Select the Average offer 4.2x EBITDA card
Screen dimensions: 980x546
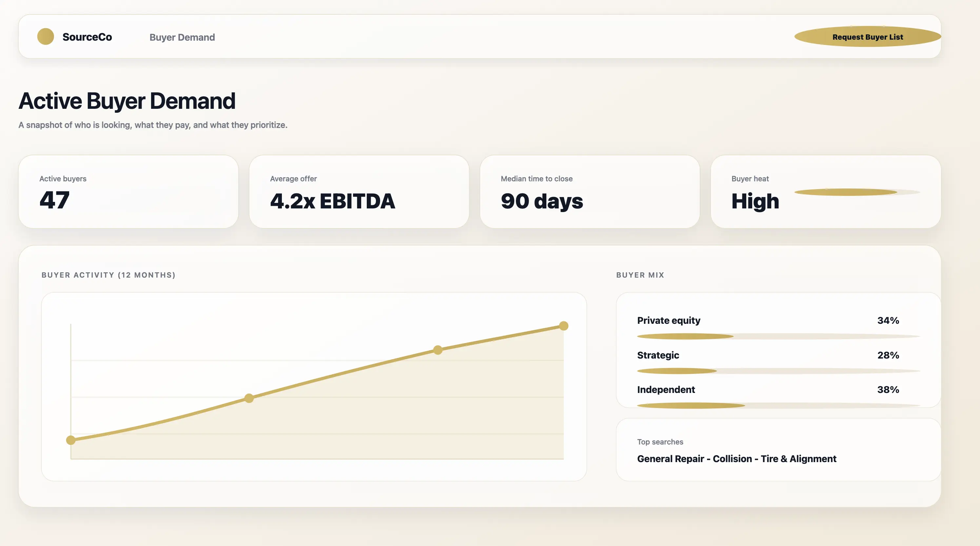pos(359,191)
